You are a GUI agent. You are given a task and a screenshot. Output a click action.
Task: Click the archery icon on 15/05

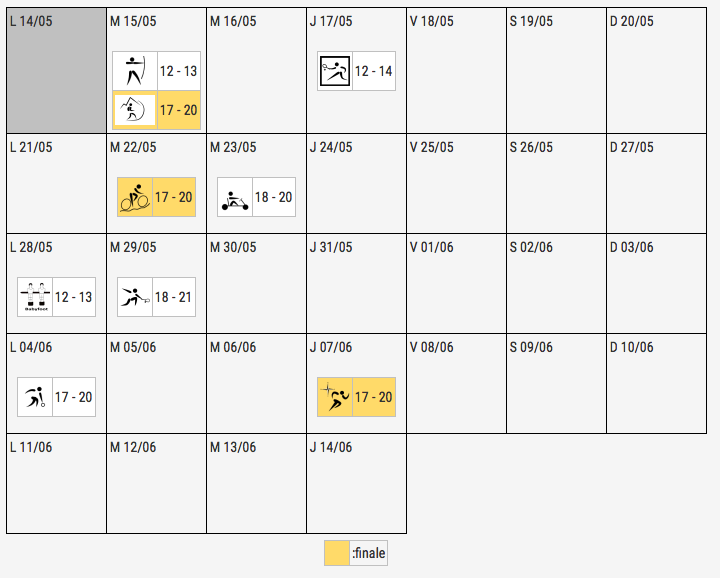135,71
